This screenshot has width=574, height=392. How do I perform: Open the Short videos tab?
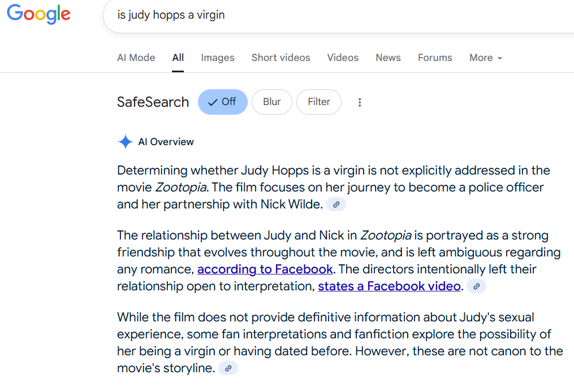(280, 58)
